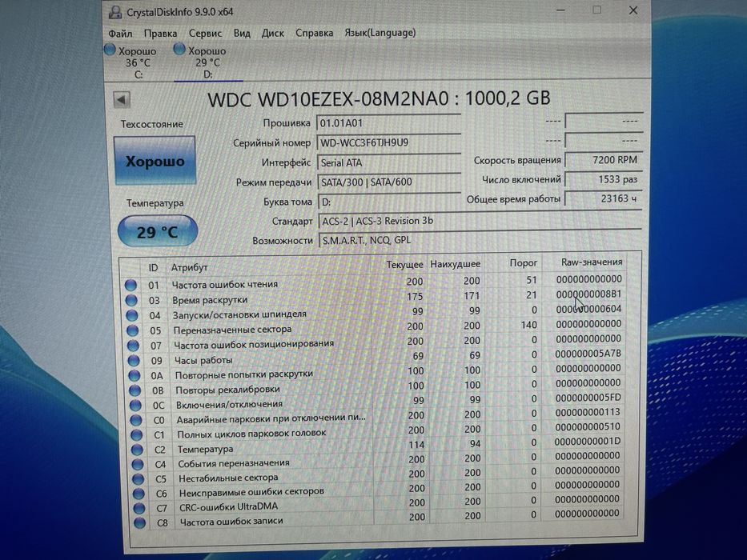Click the previous disk arrow button
747x560 pixels.
click(122, 99)
